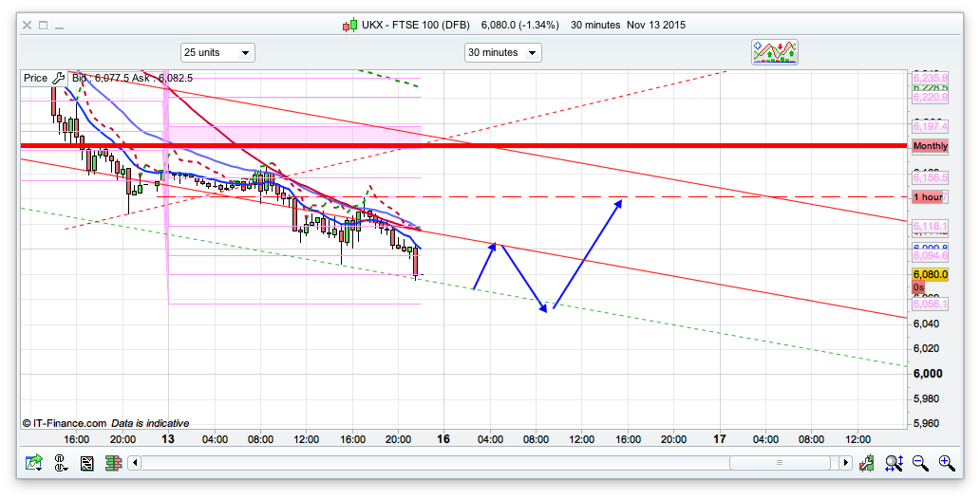
Task: Zoom in using the plus magnifier
Action: click(x=947, y=463)
